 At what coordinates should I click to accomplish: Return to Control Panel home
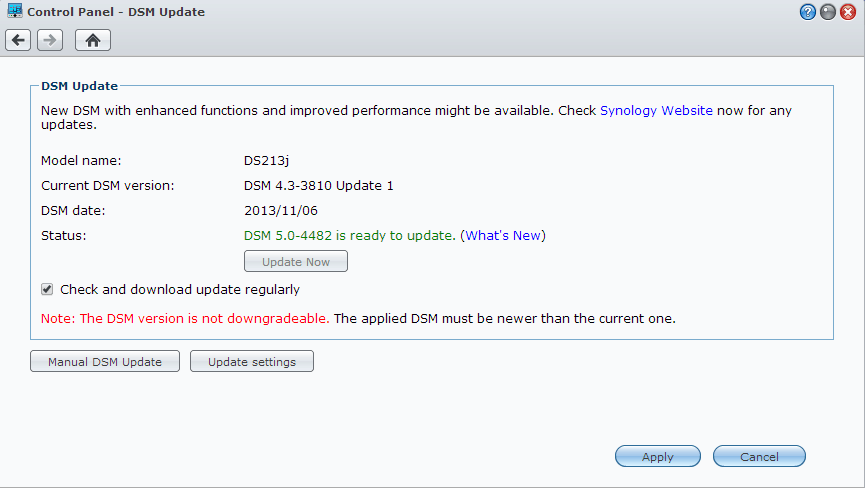92,40
